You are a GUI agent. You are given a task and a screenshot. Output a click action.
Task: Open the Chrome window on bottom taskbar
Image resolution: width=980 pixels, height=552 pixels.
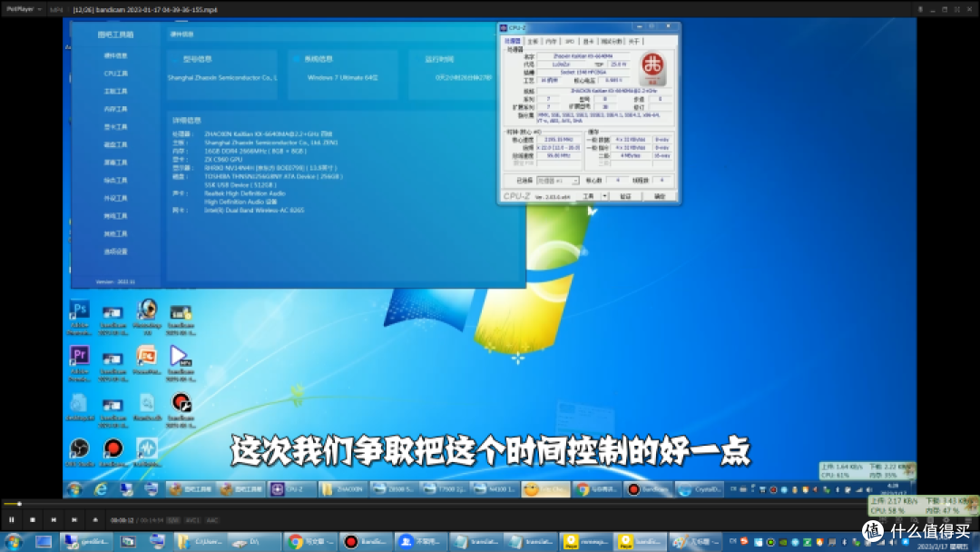pos(310,542)
